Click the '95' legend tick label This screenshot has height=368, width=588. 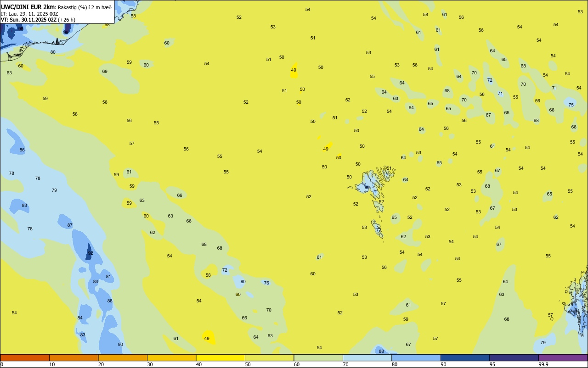[x=493, y=364]
